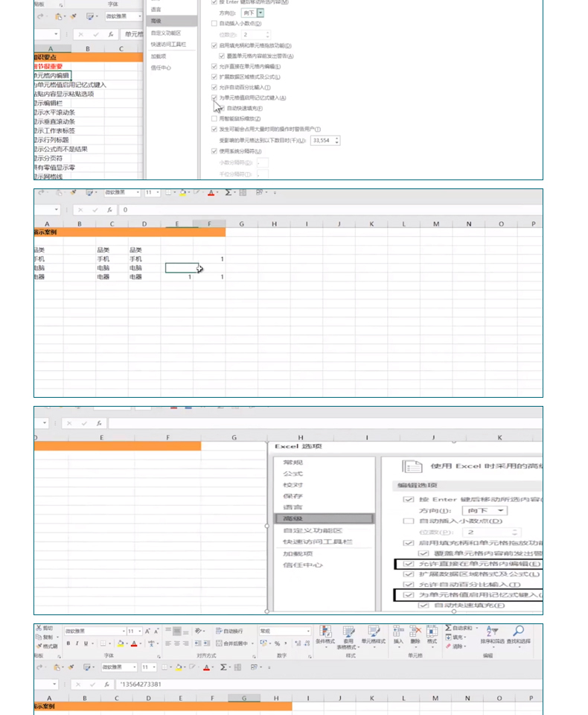The height and width of the screenshot is (715, 588).
Task: Check 用智能鼠标缩放(Z) in the top panel dialog
Action: coord(214,118)
